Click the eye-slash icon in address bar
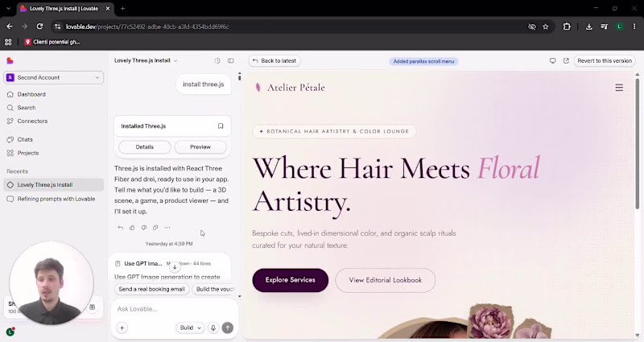This screenshot has width=644, height=342. pyautogui.click(x=532, y=27)
